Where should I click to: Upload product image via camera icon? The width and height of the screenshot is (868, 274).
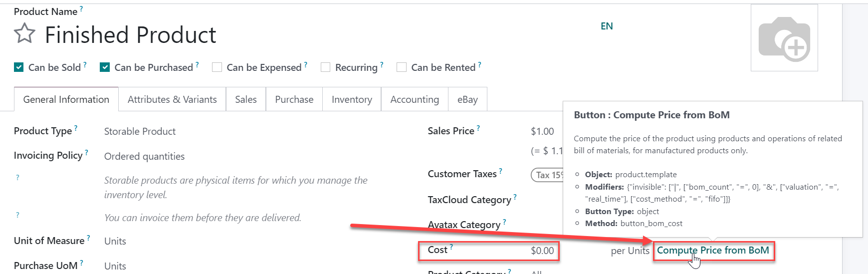tap(784, 38)
